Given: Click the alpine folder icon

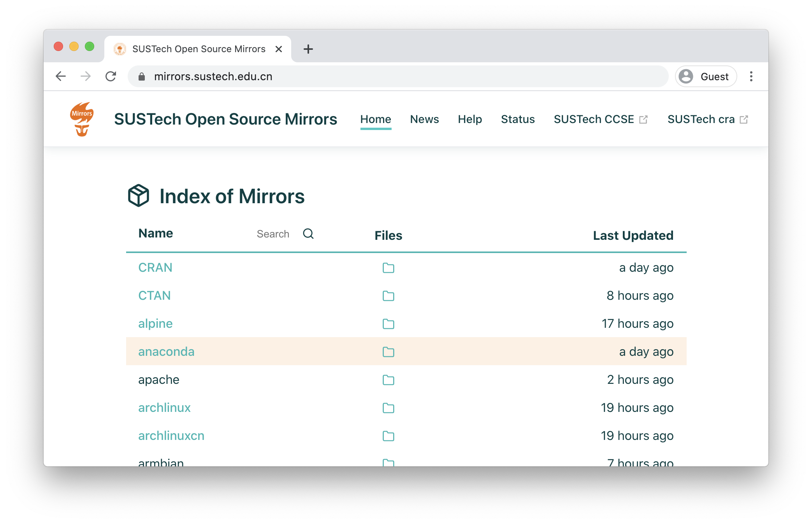Looking at the screenshot, I should click(x=388, y=324).
